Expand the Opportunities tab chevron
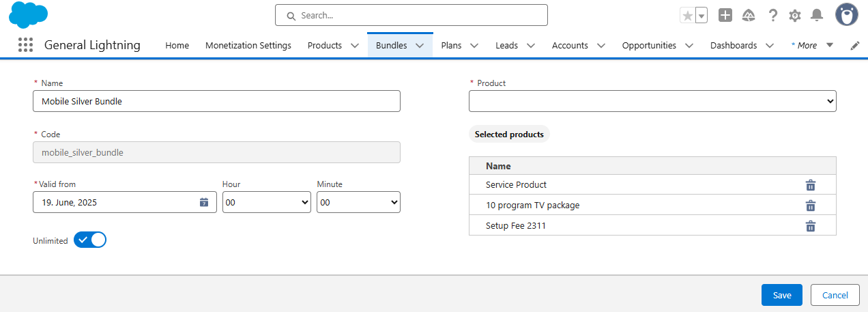 point(689,46)
